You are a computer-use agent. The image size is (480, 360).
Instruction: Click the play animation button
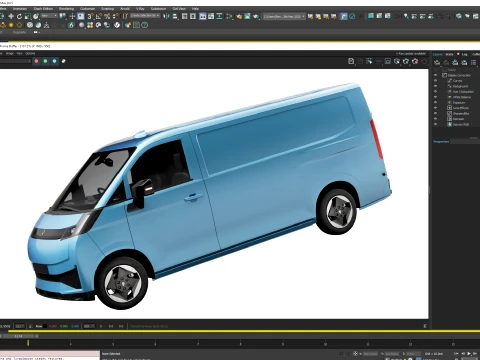469,354
